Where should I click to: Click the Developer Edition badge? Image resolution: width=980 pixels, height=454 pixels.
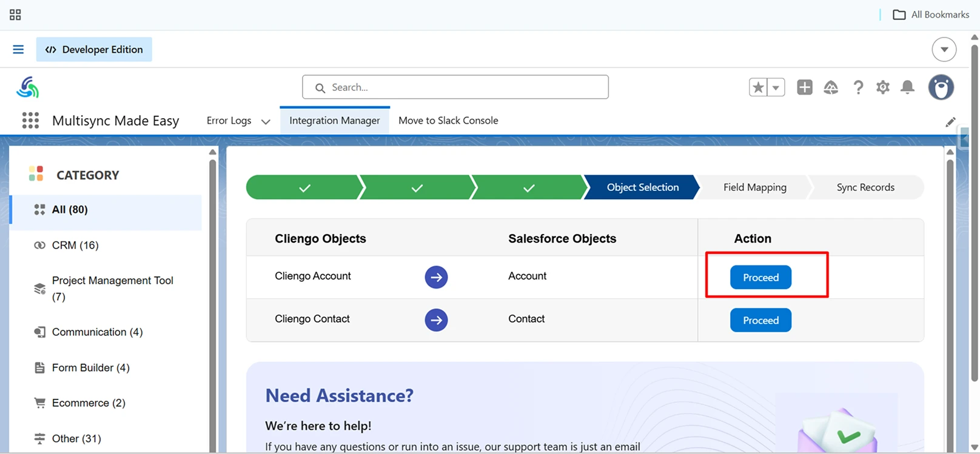[x=94, y=49]
